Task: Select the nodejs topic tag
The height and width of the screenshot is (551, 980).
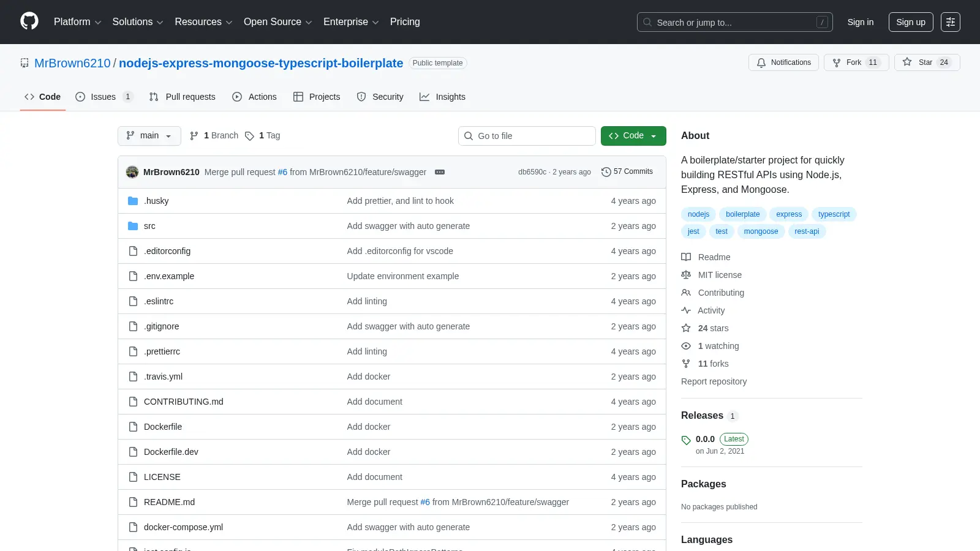Action: 698,214
